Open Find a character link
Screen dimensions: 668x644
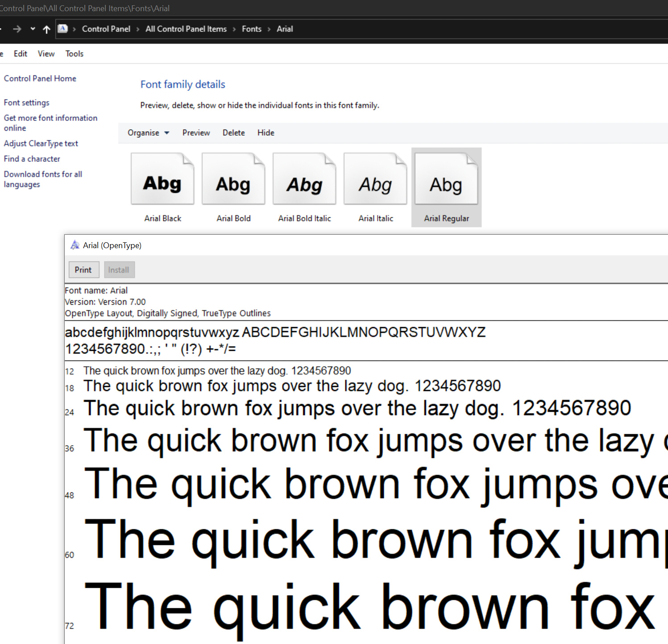coord(32,159)
